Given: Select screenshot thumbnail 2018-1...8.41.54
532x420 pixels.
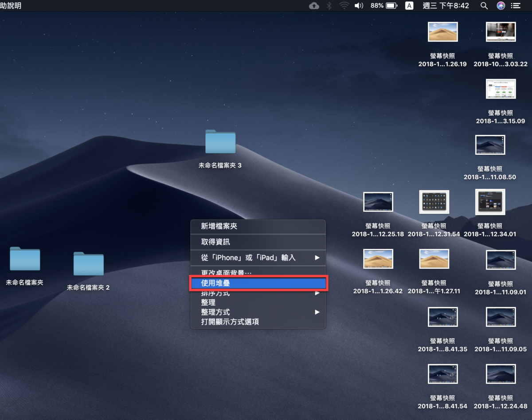Looking at the screenshot, I should [x=443, y=374].
